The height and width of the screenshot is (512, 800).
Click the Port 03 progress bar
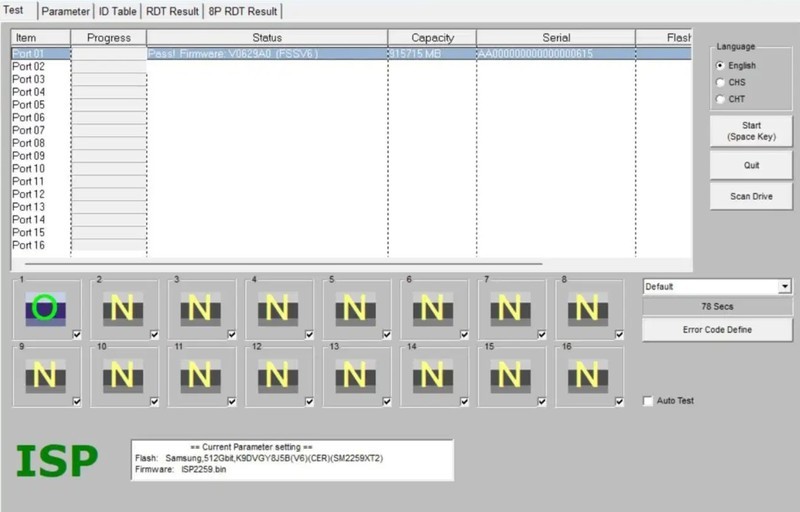[x=109, y=79]
